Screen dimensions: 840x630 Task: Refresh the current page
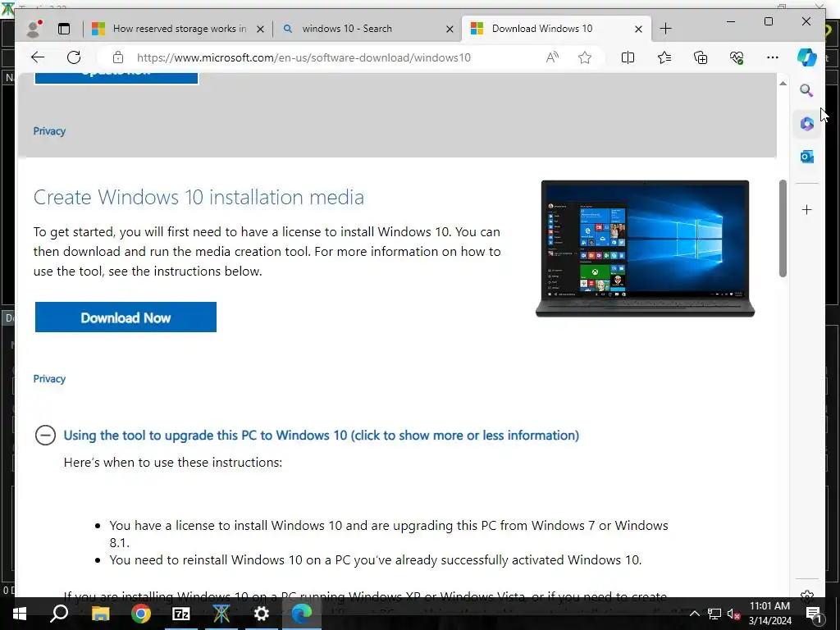[x=74, y=57]
